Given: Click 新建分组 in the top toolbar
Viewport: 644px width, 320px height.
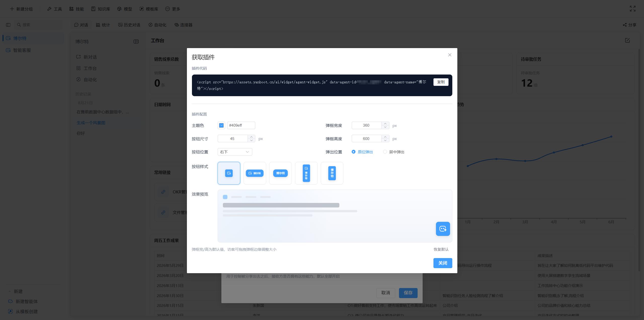Looking at the screenshot, I should [21, 9].
